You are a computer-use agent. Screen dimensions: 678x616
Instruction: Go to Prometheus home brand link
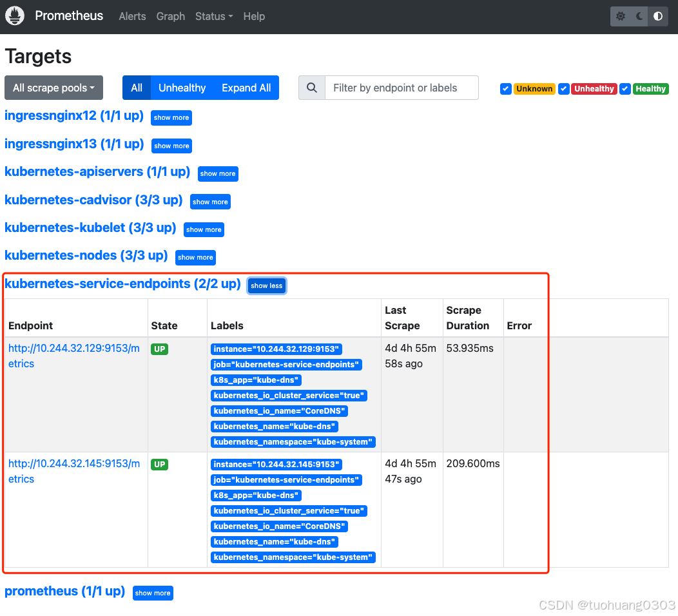pos(69,15)
